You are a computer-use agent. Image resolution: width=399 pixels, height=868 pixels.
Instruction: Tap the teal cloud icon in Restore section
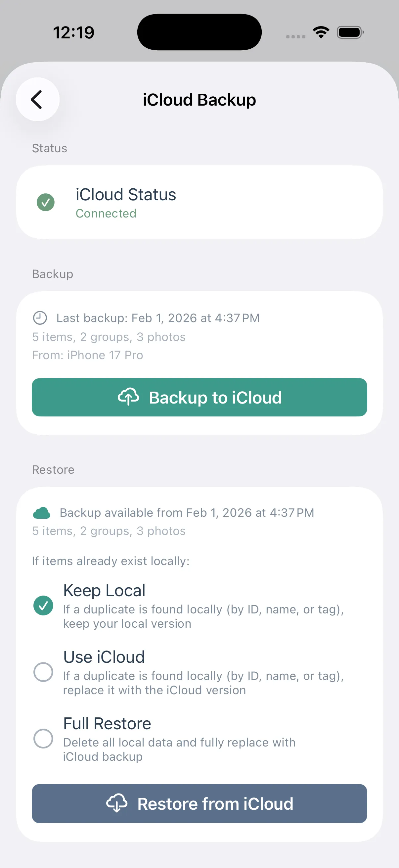(x=41, y=512)
